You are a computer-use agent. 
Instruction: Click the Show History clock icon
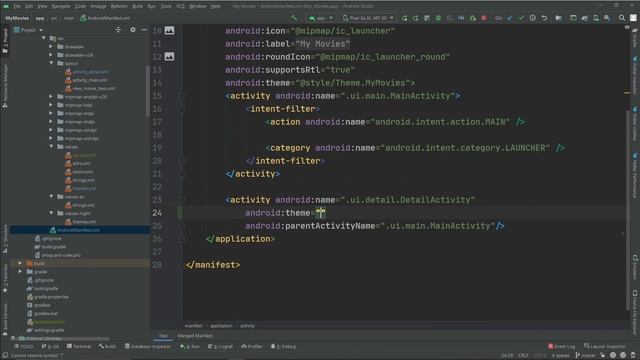tap(533, 18)
